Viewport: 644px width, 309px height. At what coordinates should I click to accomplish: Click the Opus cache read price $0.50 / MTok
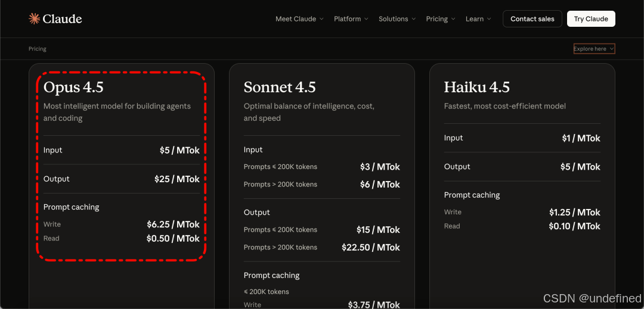click(173, 239)
